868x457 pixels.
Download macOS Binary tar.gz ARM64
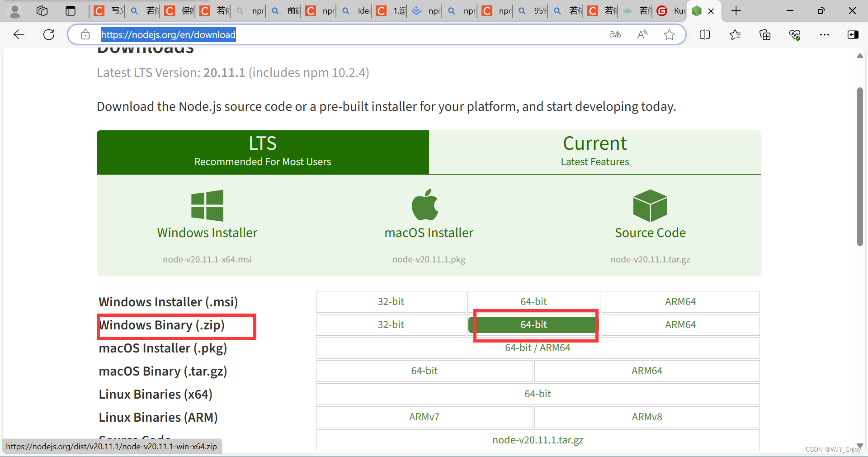pyautogui.click(x=647, y=371)
